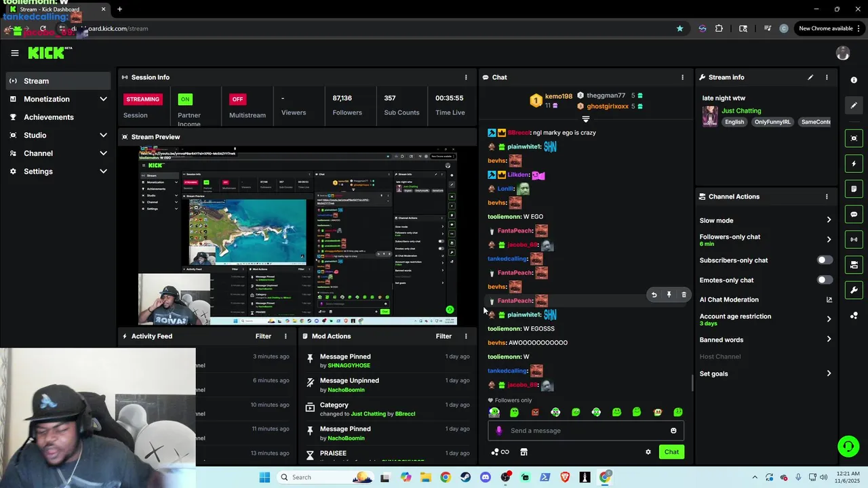Open the shop icon below chat
The height and width of the screenshot is (488, 868).
click(x=524, y=452)
